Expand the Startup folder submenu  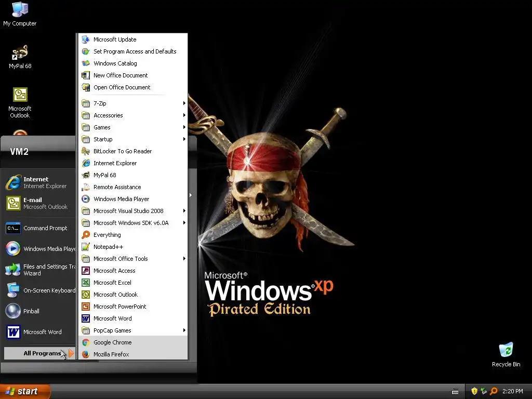point(133,139)
